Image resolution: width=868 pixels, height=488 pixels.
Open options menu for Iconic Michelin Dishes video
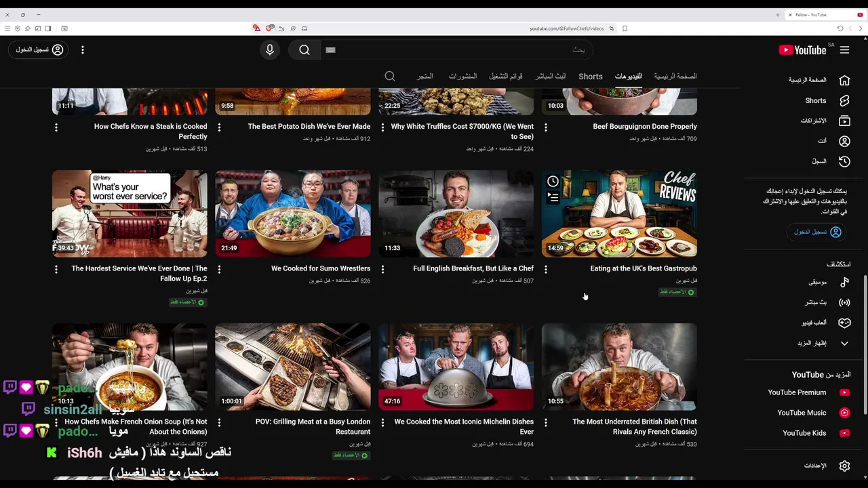tap(382, 422)
